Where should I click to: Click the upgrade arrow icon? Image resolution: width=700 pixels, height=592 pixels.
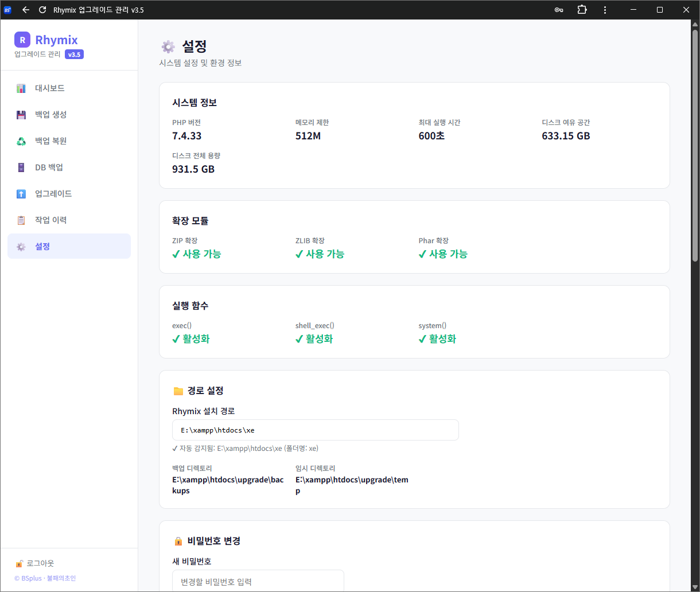[x=21, y=194]
